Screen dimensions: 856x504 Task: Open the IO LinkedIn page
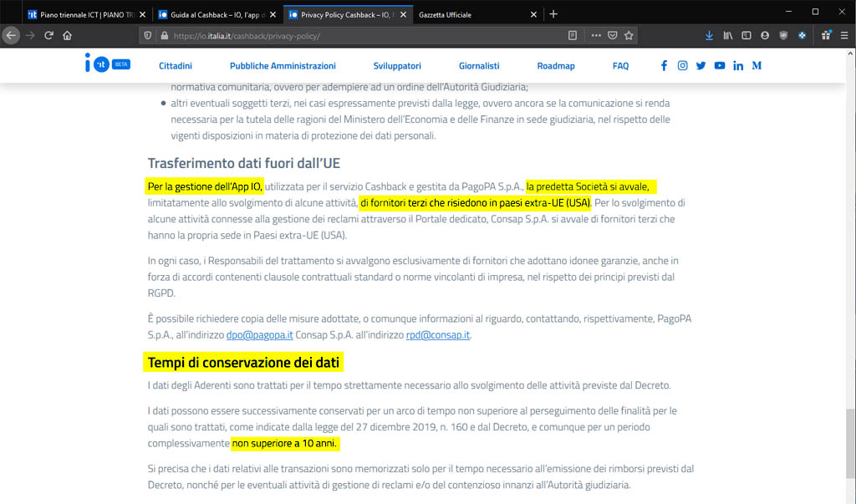tap(738, 65)
